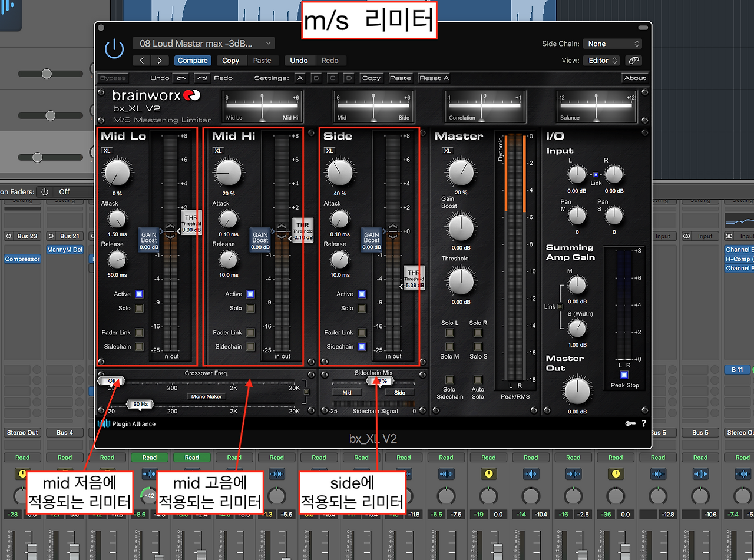Click the Compressor plugin slot in mixer

(x=22, y=259)
